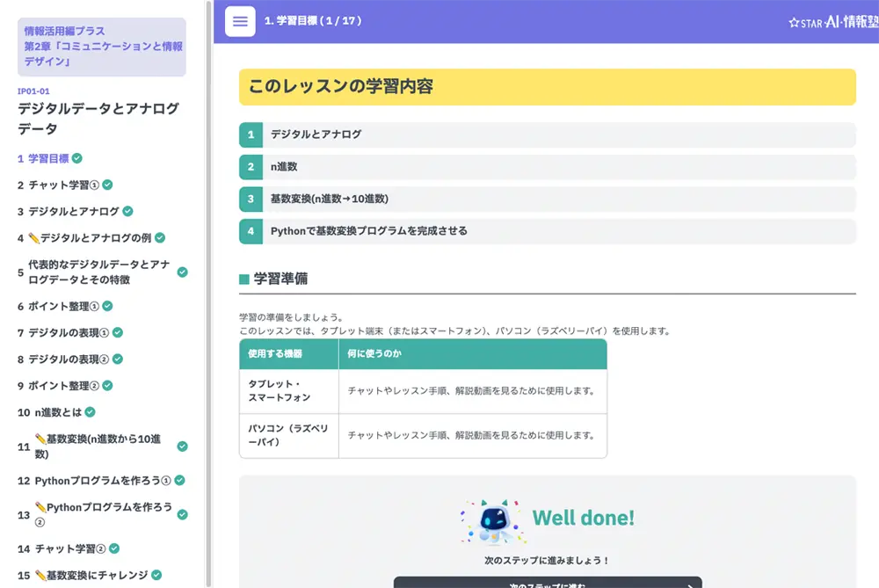Select step 7 デジタルの表現①
Screen dimensions: 879x588
tap(70, 332)
